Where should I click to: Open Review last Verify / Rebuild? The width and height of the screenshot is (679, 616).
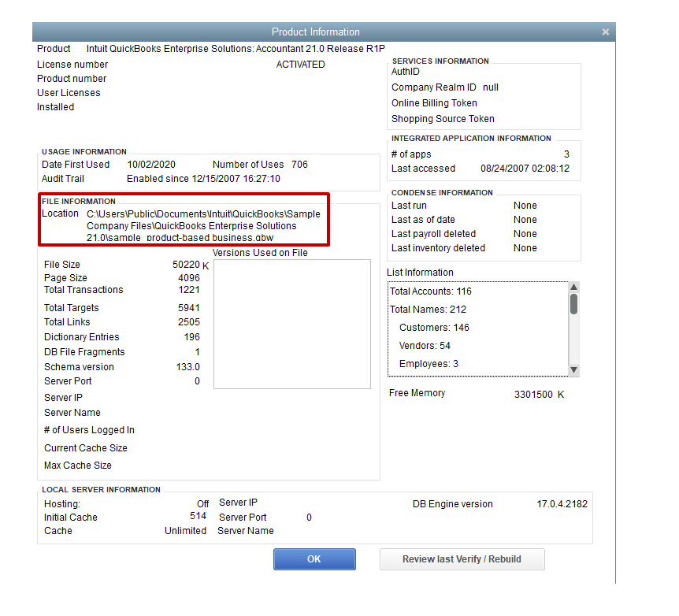462,558
